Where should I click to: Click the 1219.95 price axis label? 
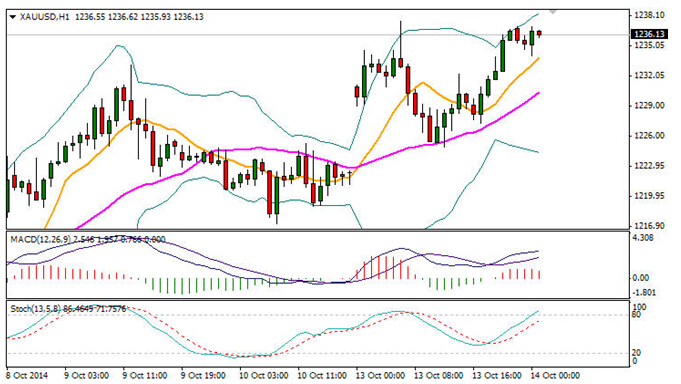coord(649,196)
